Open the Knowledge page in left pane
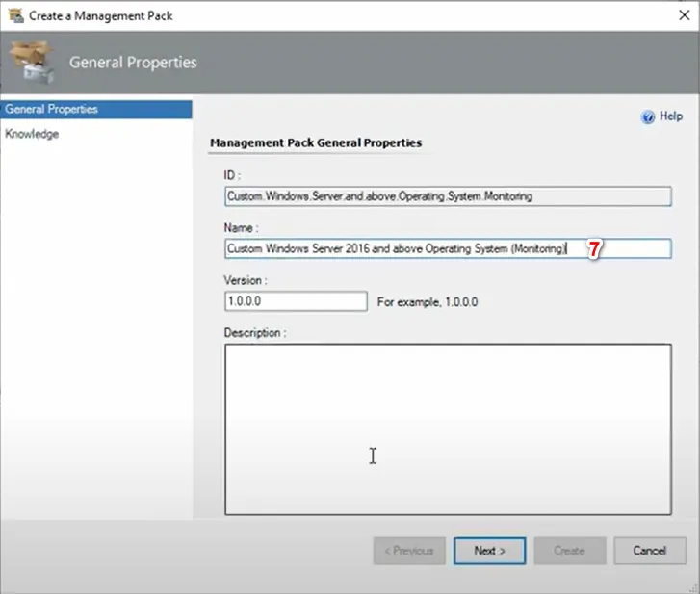Image resolution: width=700 pixels, height=594 pixels. coord(32,134)
